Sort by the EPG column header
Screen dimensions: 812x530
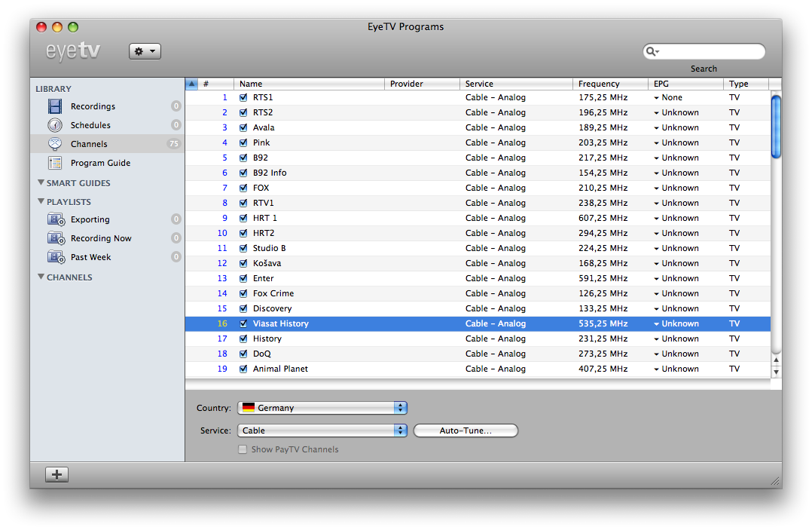coord(685,84)
